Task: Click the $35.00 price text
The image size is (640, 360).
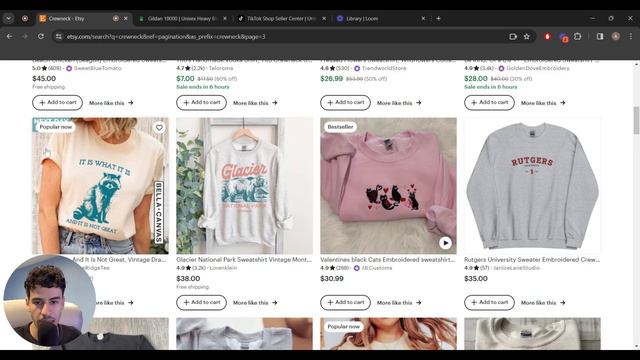Action: click(476, 278)
